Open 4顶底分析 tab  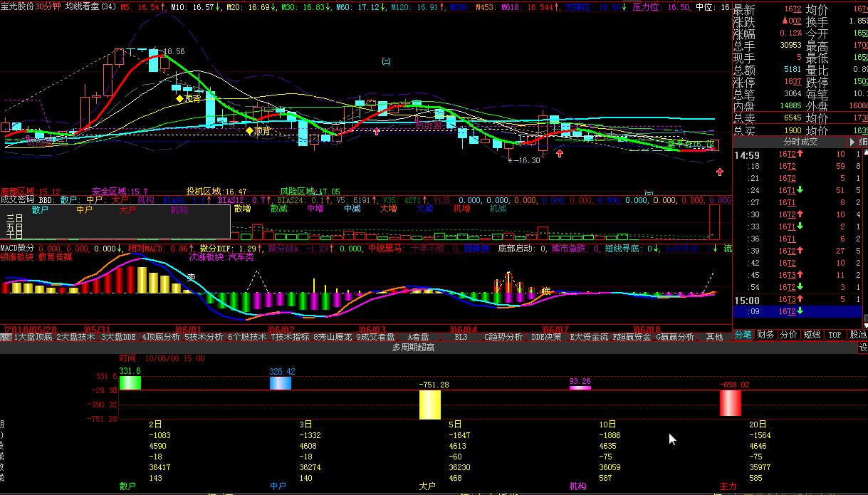pyautogui.click(x=162, y=337)
